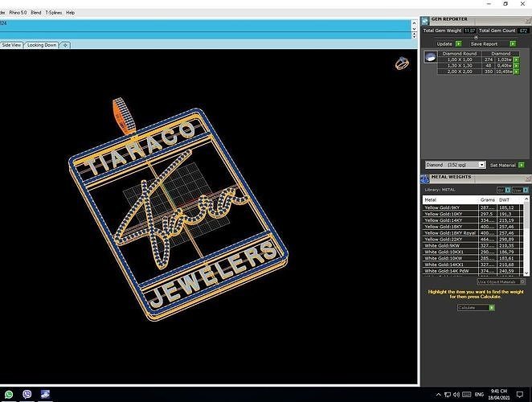This screenshot has height=402, width=532.
Task: Click the command area scroll up arrow
Action: click(414, 23)
